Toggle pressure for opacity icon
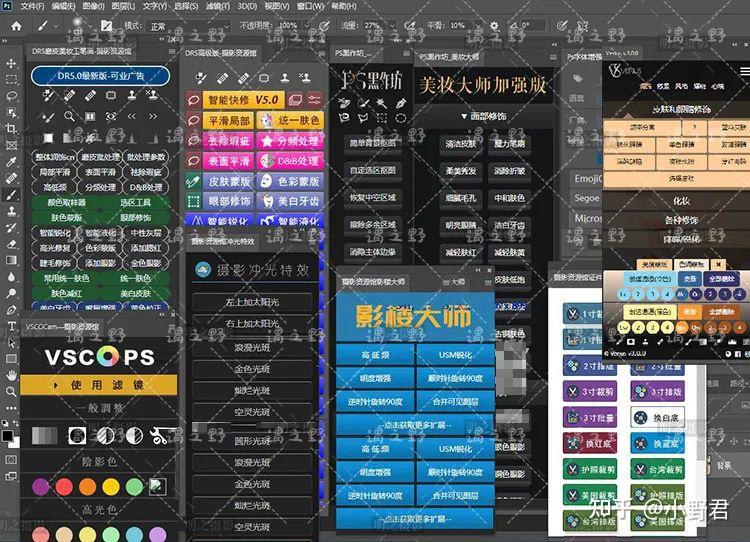This screenshot has height=542, width=750. [x=324, y=25]
